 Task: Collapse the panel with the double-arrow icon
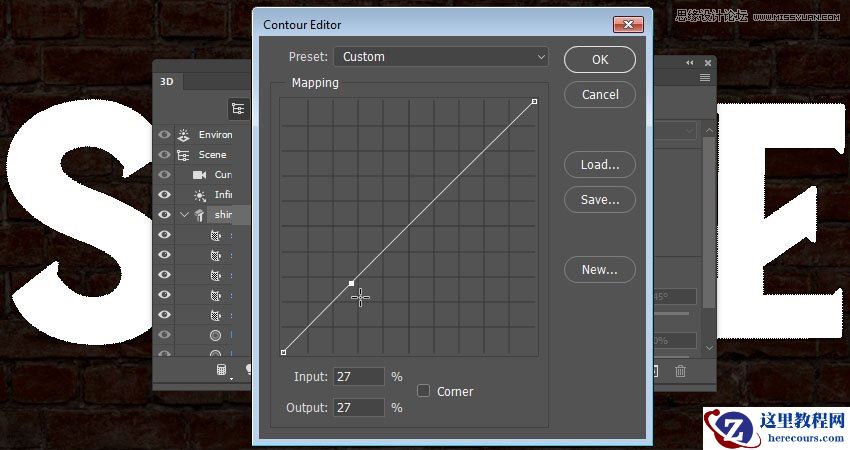coord(690,63)
